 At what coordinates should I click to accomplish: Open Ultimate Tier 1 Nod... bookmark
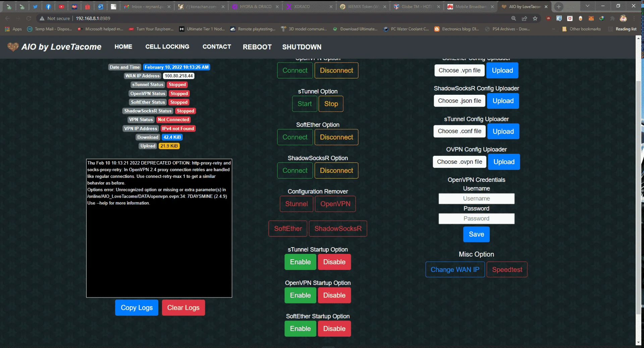(x=202, y=29)
